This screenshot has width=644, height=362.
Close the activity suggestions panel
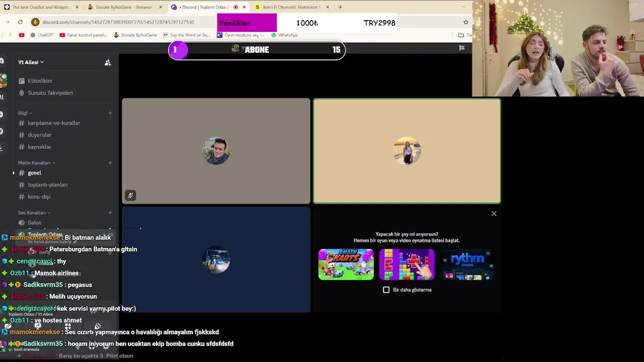click(494, 214)
